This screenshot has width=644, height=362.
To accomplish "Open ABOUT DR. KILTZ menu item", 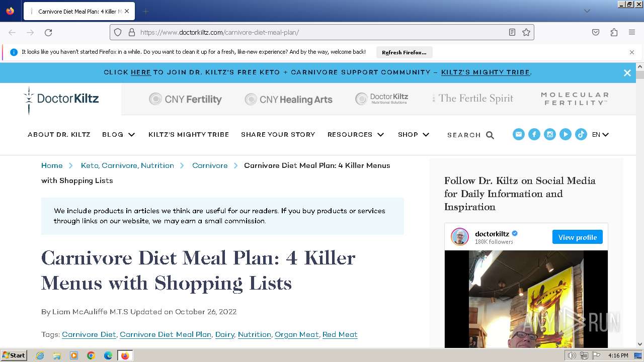I will coord(59,135).
